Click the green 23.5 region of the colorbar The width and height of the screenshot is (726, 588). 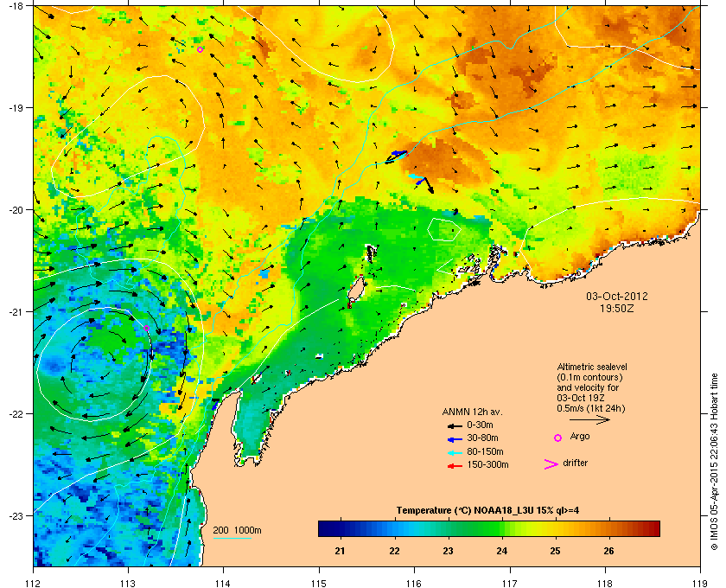click(475, 528)
